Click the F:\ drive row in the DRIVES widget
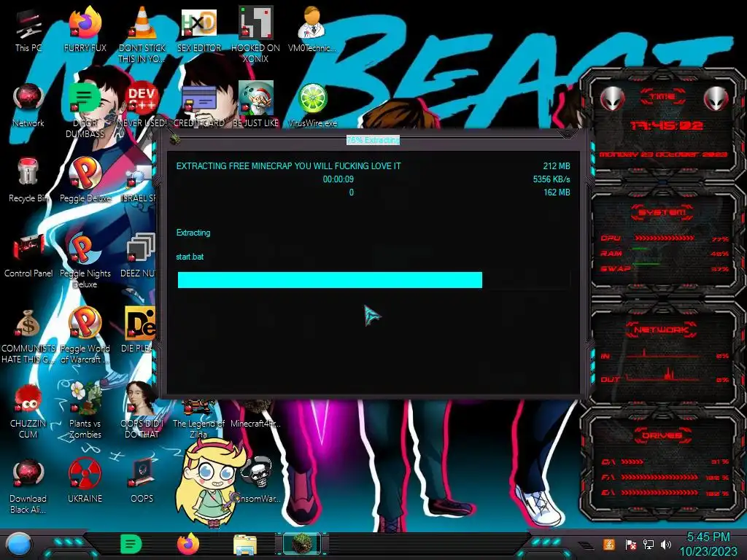This screenshot has height=560, width=747. (x=664, y=477)
